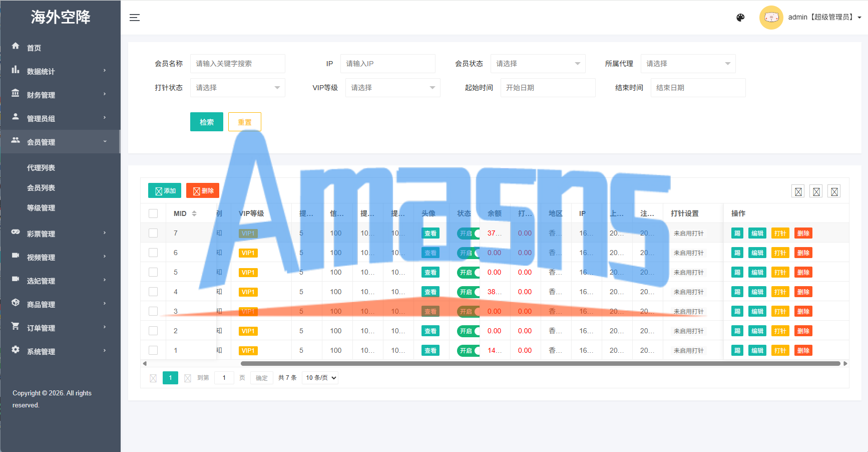Open 代理列表 in the sidebar
868x452 pixels.
click(41, 168)
